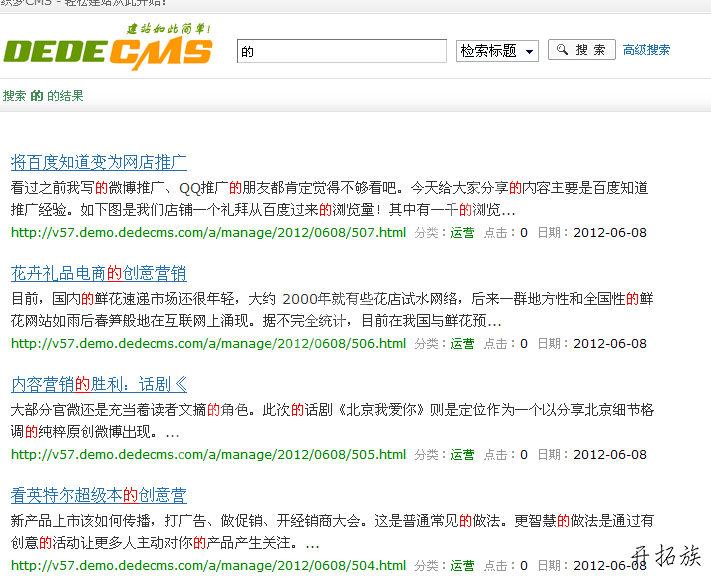Open result 将百度知道变为网店推广
Image resolution: width=711 pixels, height=577 pixels.
99,162
